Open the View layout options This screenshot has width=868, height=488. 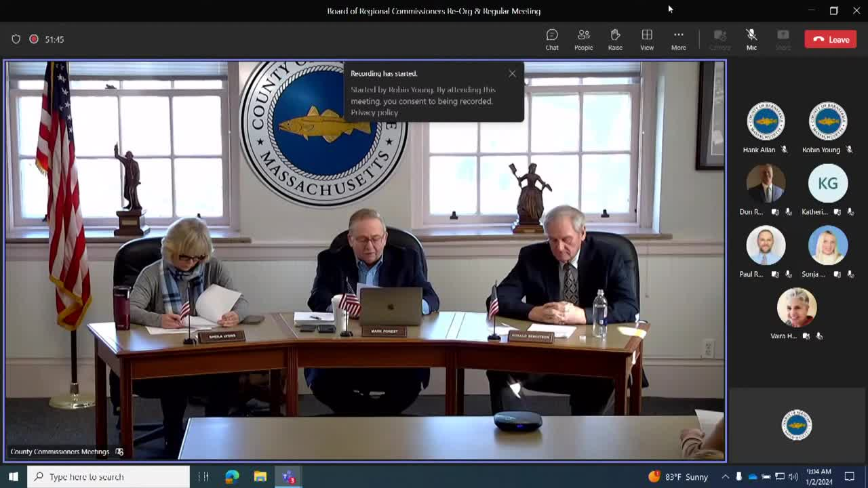647,39
